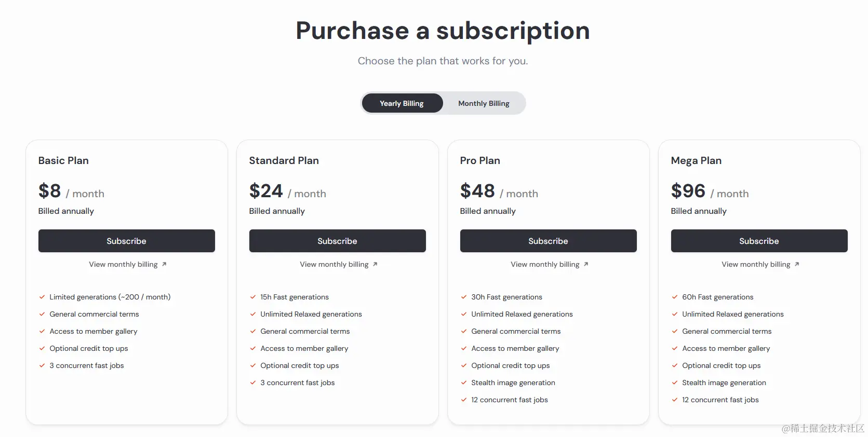This screenshot has height=437, width=868.
Task: Subscribe to the Standard Plan
Action: tap(337, 241)
